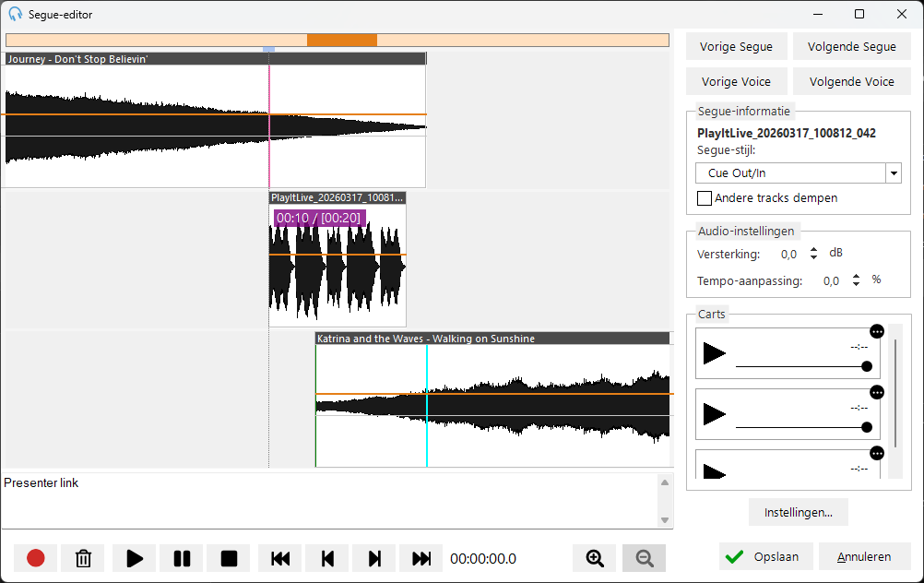Click the notes area scroll up arrow

665,482
